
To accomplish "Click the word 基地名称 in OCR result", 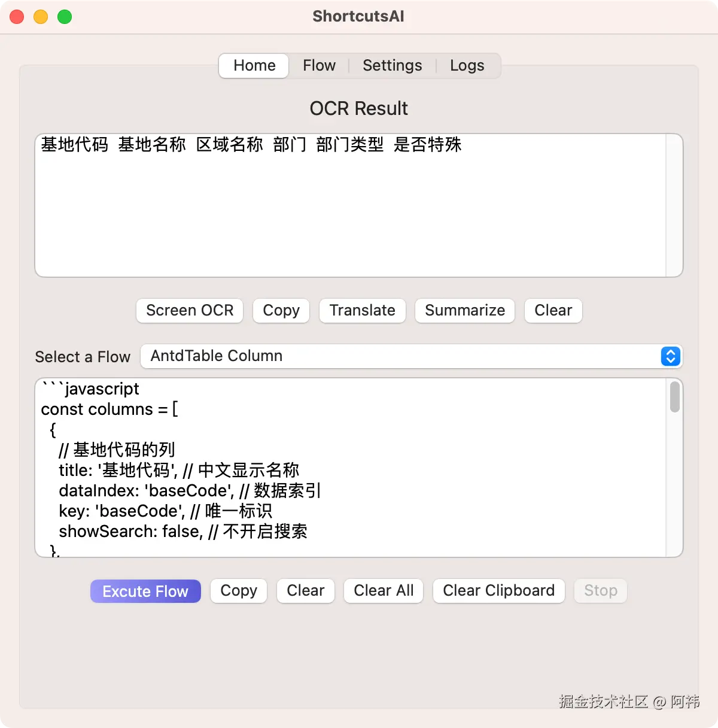I will pyautogui.click(x=152, y=145).
